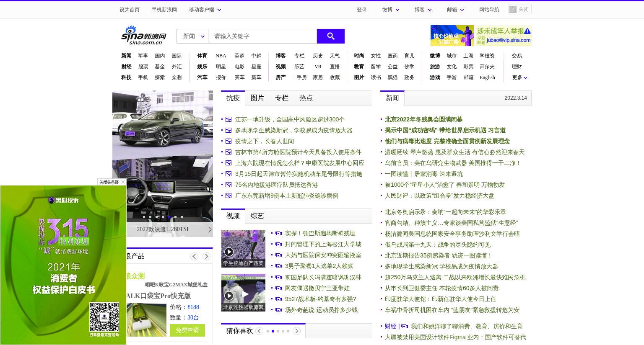Switch to the 综艺 tab

tap(257, 216)
